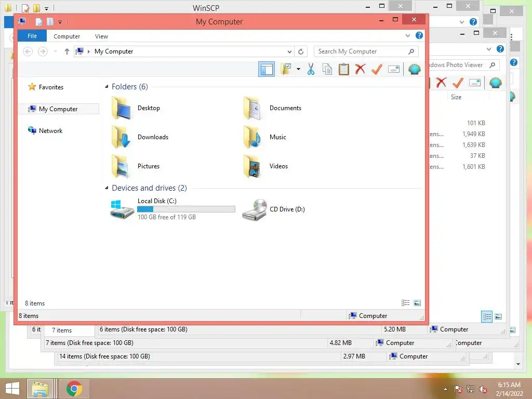Screen dimensions: 532x399
Task: Click the Local Disk (C:) usage bar
Action: coord(186,209)
